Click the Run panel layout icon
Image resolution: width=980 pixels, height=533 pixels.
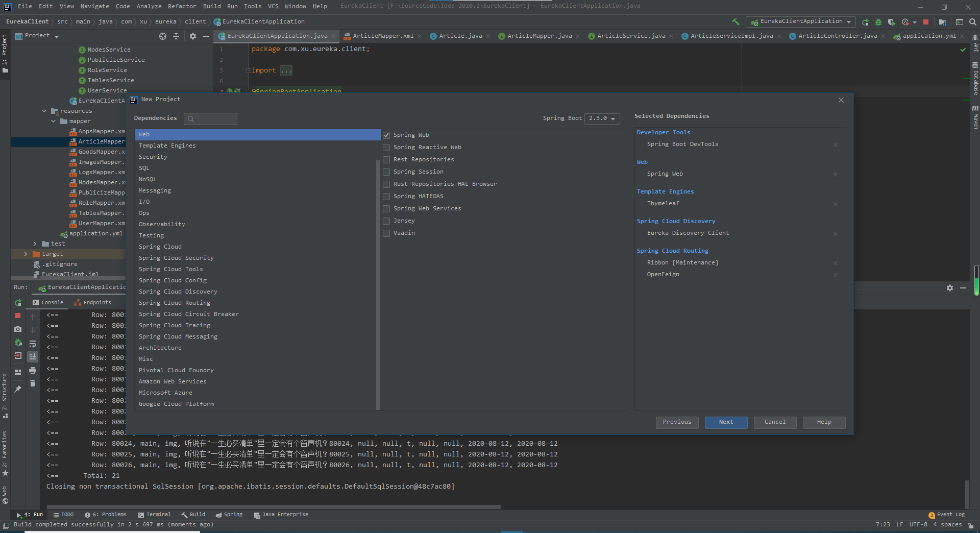(18, 372)
